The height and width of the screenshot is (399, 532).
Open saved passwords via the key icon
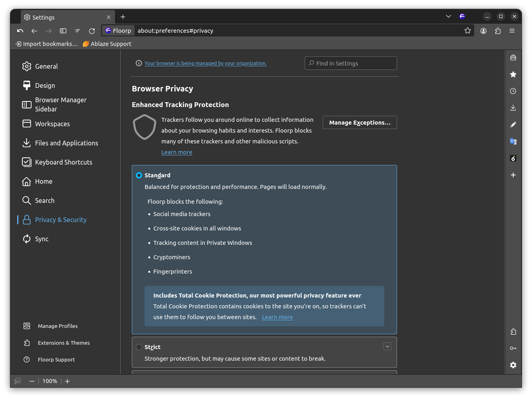(513, 348)
